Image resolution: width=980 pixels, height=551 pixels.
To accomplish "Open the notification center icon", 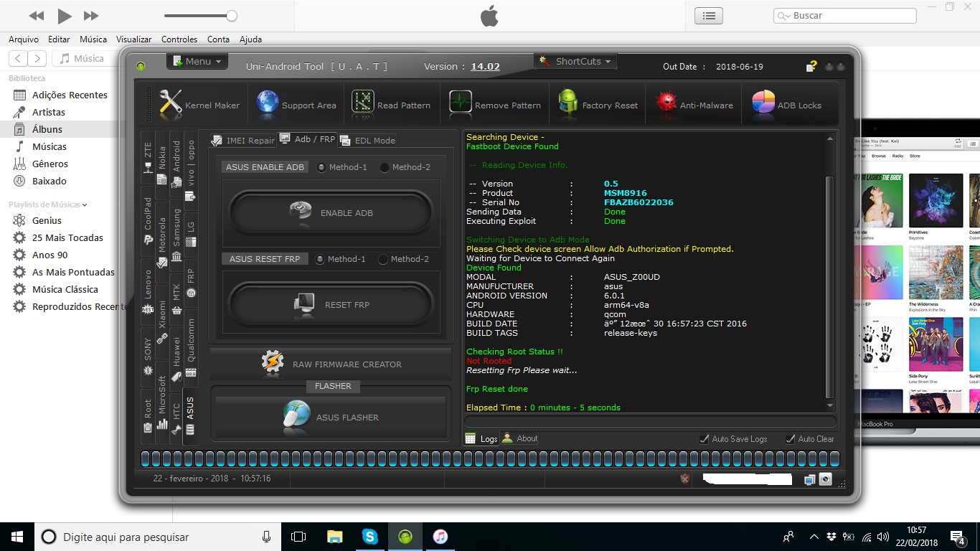I will [x=958, y=537].
